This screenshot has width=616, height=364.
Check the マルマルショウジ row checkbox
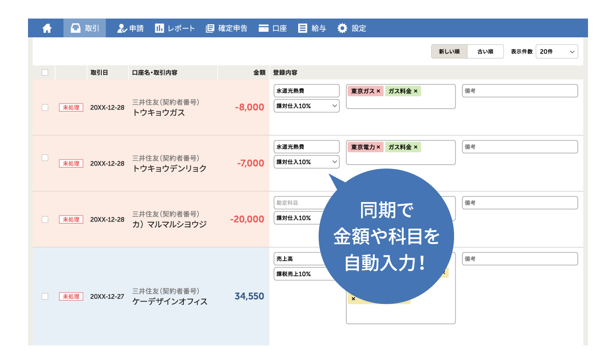[x=45, y=219]
